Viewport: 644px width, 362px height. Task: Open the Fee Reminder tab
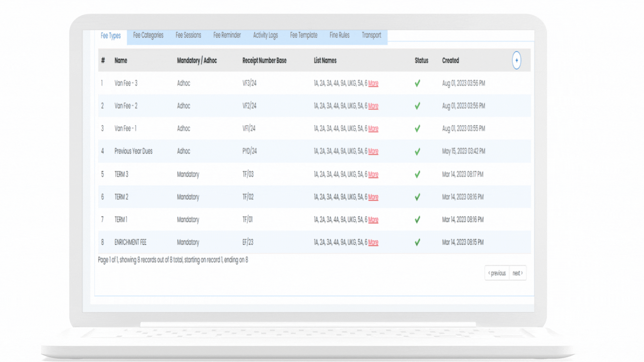click(227, 35)
